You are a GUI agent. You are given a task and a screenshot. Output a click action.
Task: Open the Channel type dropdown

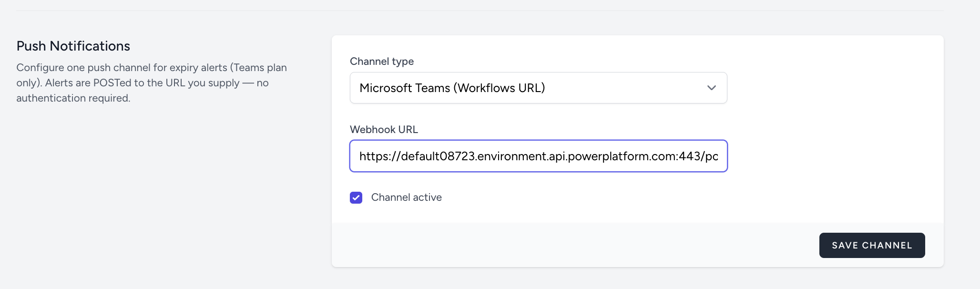coord(538,88)
